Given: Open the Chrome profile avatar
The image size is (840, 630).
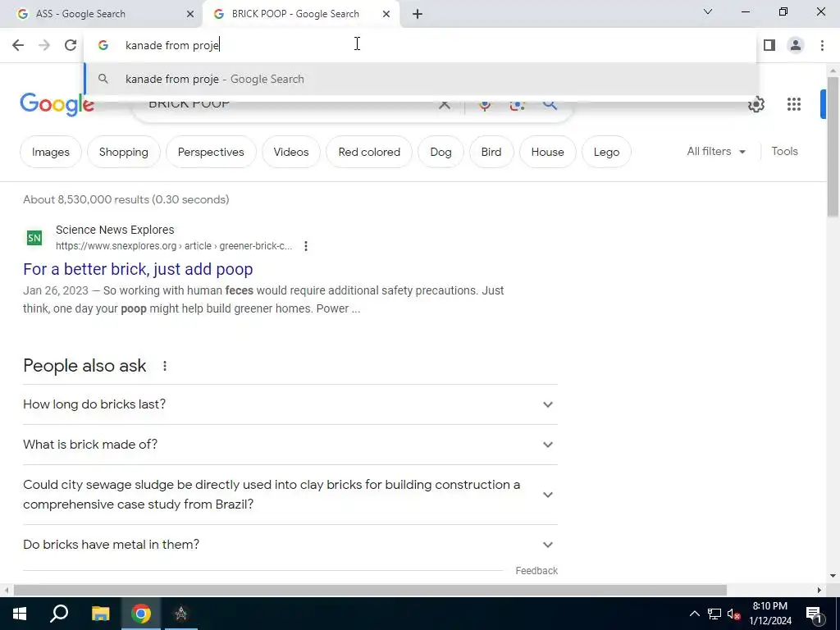Looking at the screenshot, I should click(x=796, y=45).
